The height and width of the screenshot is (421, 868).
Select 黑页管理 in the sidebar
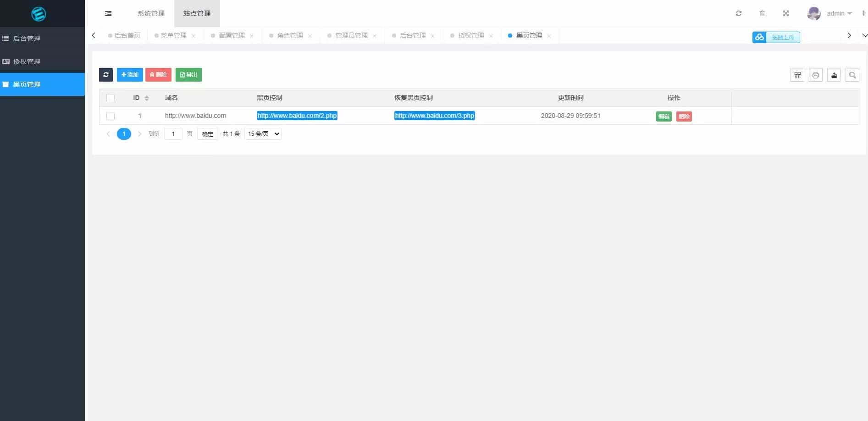42,84
